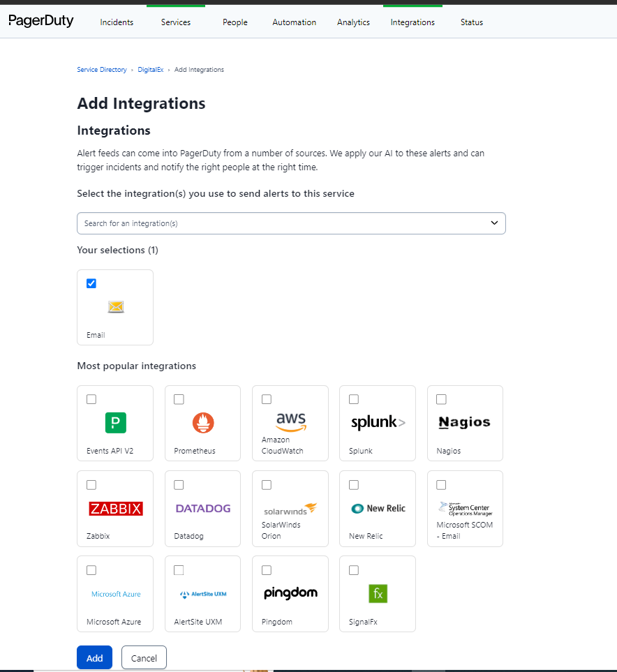Open the Analytics navigation menu
Screen dimensions: 617x672
tap(353, 22)
